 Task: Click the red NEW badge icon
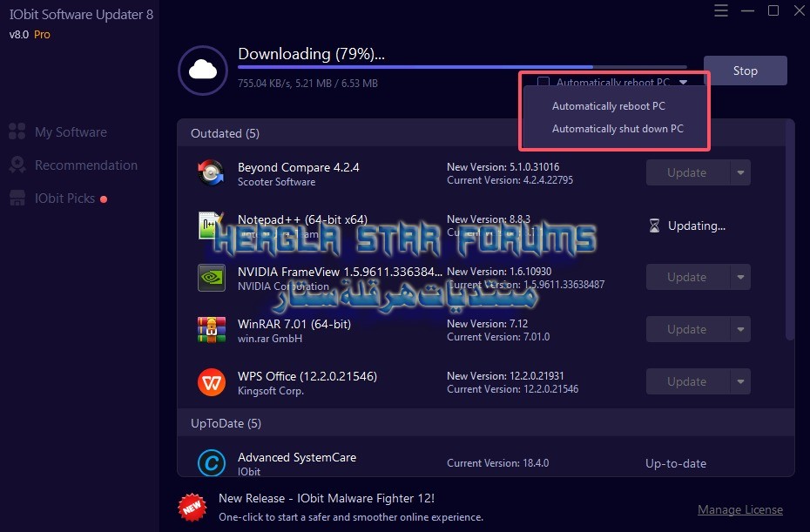tap(192, 508)
